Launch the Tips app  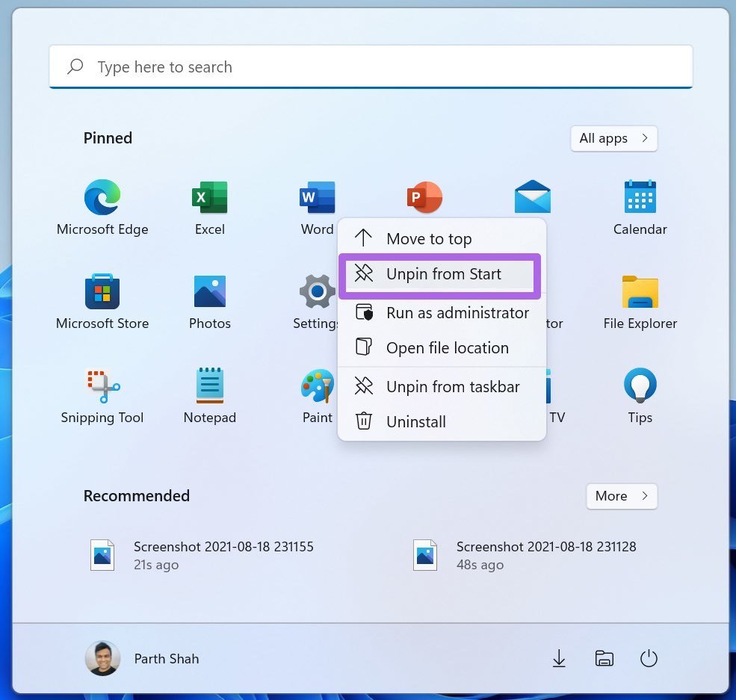[640, 386]
